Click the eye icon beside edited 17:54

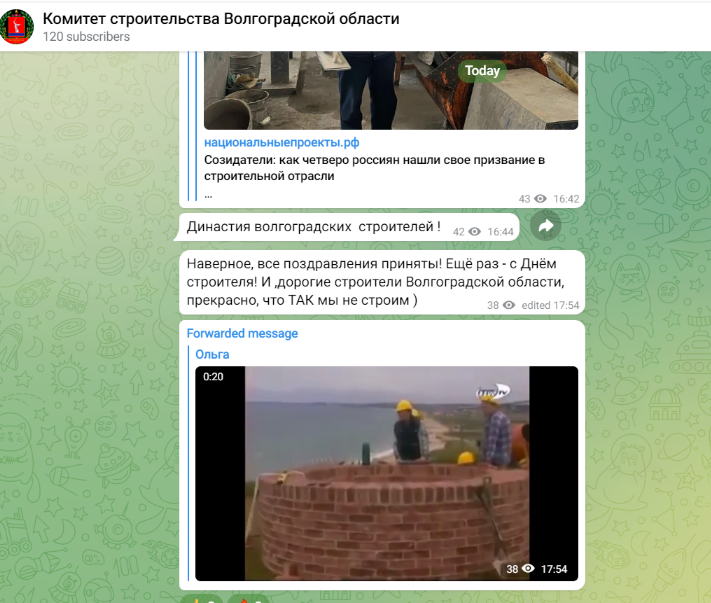(x=509, y=305)
